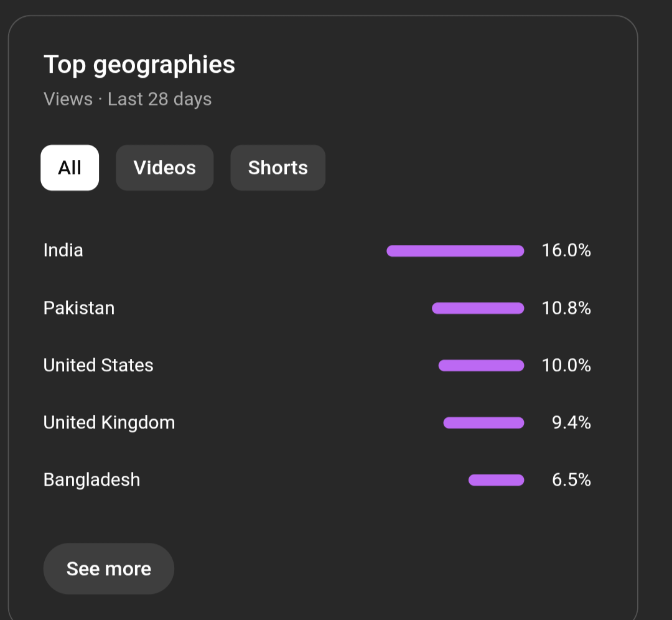The image size is (672, 620).
Task: Select the United Kingdom label
Action: (x=109, y=423)
